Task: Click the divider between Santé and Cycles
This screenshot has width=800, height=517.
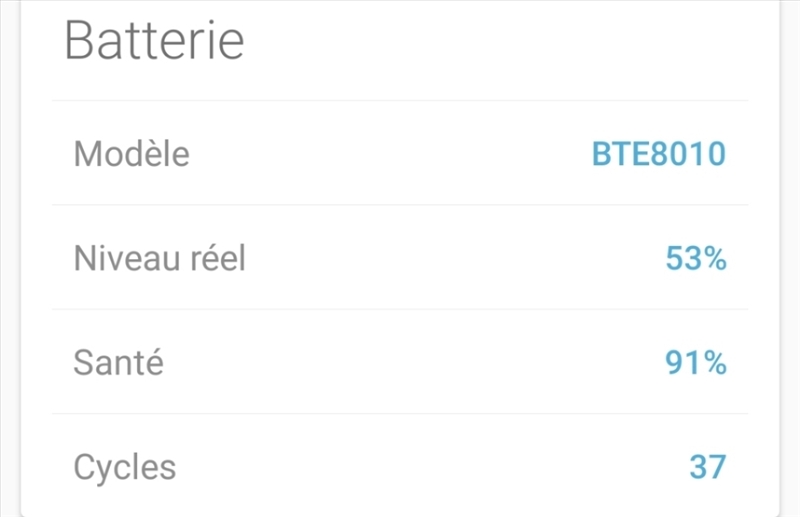Action: (x=400, y=413)
